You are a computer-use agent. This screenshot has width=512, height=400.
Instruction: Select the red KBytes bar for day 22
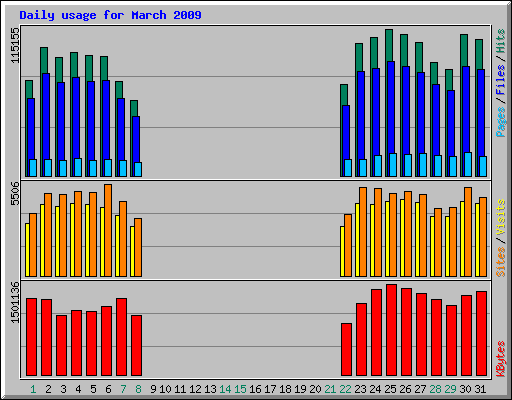(346, 350)
